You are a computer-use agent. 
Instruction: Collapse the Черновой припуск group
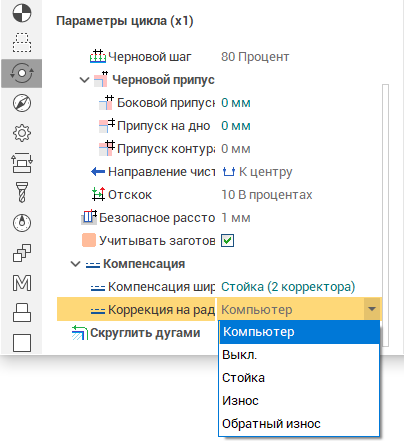(x=84, y=80)
